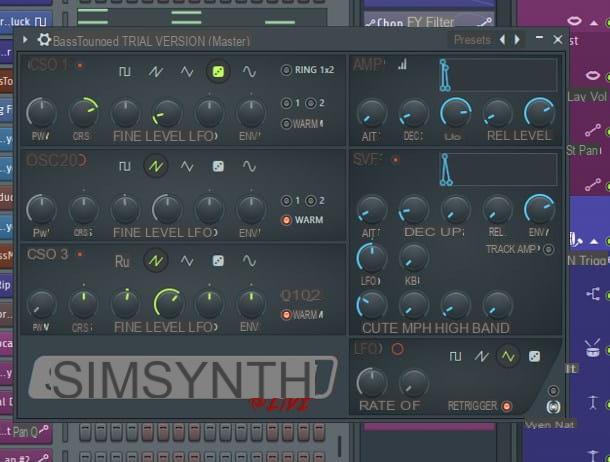610x462 pixels.
Task: Click the SVF filter LFO knob
Action: pos(372,258)
